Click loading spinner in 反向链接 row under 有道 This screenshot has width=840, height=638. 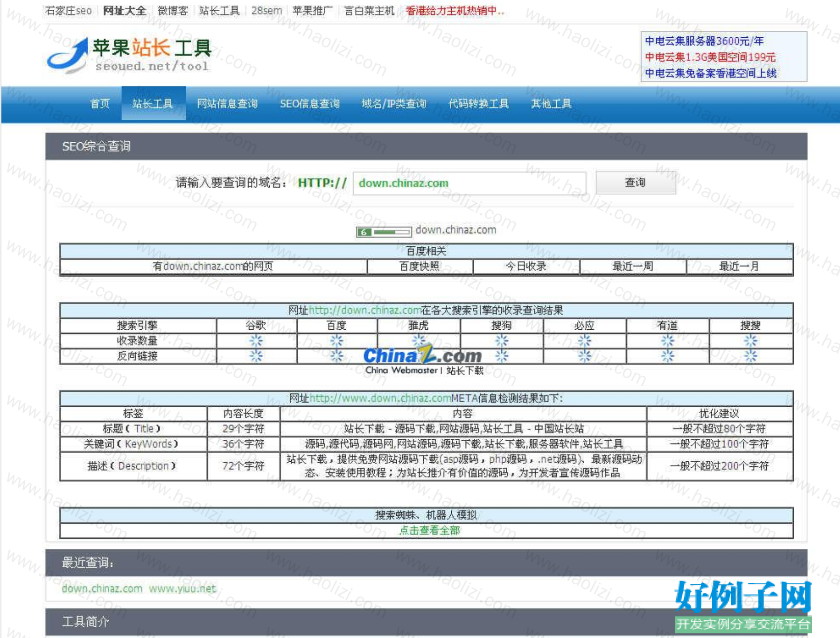[x=667, y=356]
